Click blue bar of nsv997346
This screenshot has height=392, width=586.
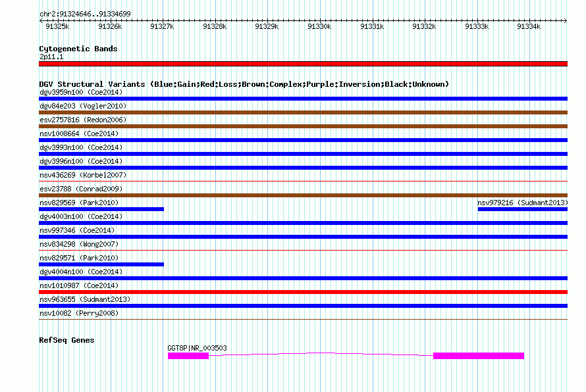click(x=303, y=237)
